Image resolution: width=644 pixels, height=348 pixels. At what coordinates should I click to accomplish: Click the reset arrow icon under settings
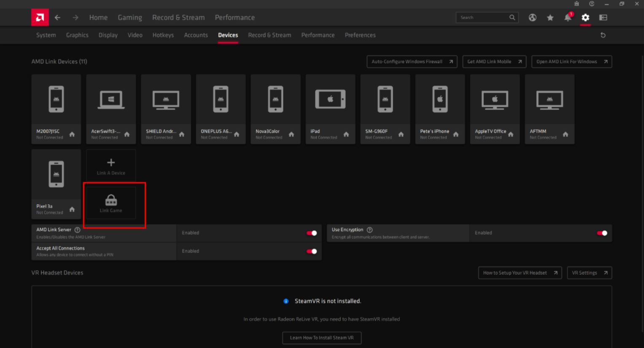tap(603, 35)
